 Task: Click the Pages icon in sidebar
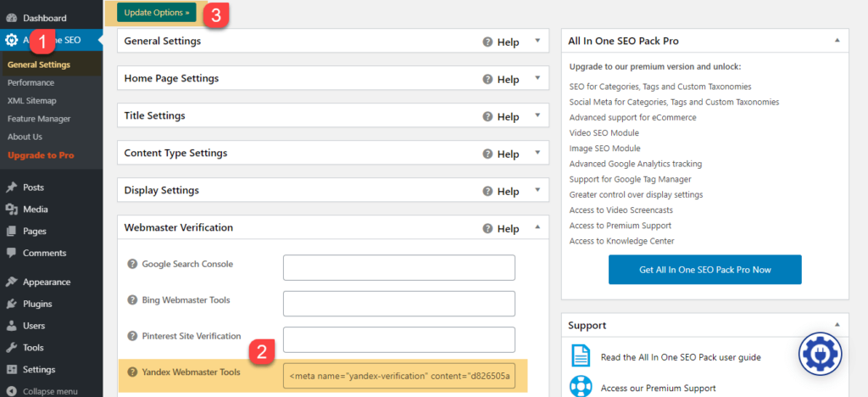12,231
